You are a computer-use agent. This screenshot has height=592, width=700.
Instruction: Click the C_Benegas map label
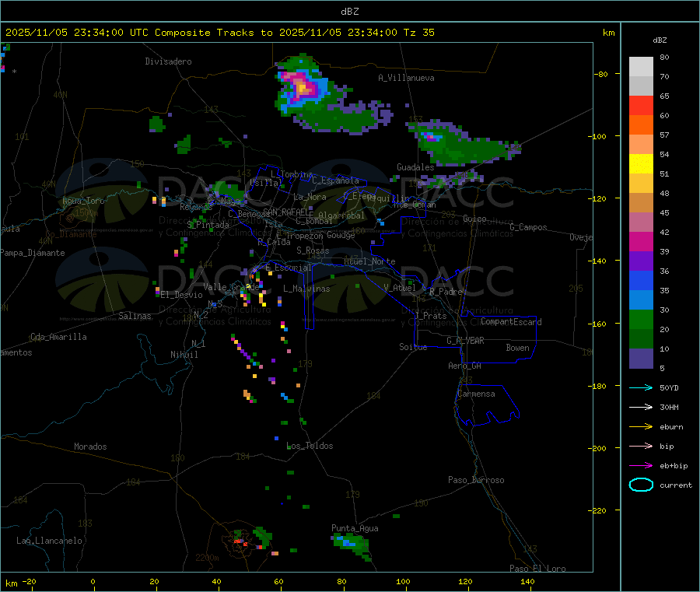click(250, 214)
